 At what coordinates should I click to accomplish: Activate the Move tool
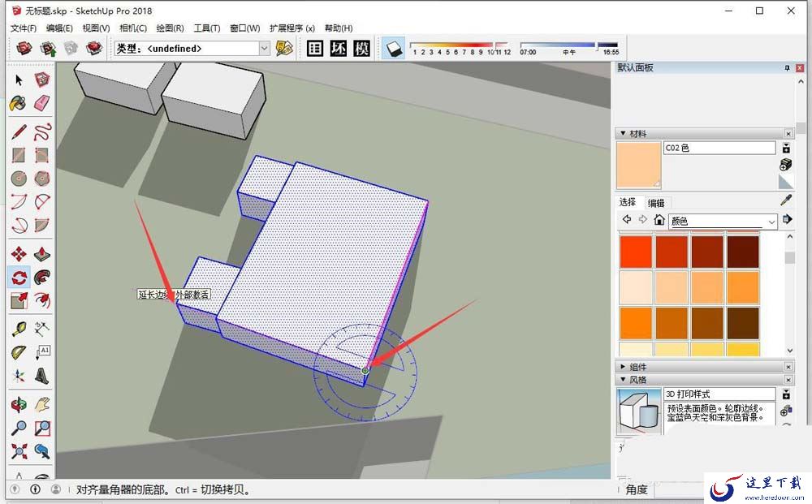click(x=19, y=253)
